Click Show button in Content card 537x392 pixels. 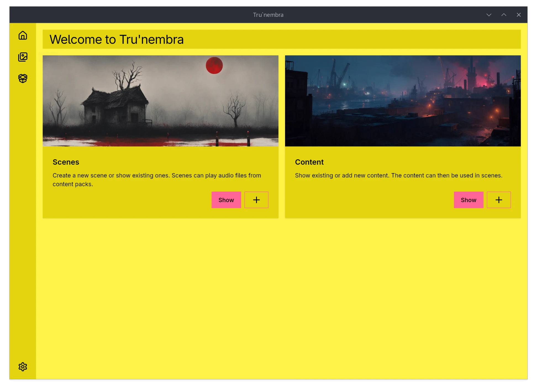pos(468,200)
